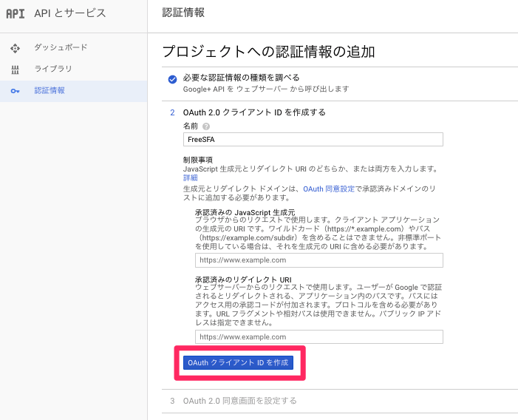518x420 pixels.
Task: Click the 認証情報 page header text
Action: pyautogui.click(x=183, y=13)
